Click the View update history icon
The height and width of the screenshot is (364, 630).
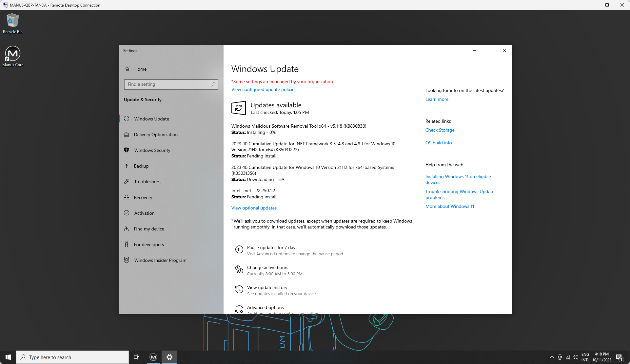coord(239,290)
